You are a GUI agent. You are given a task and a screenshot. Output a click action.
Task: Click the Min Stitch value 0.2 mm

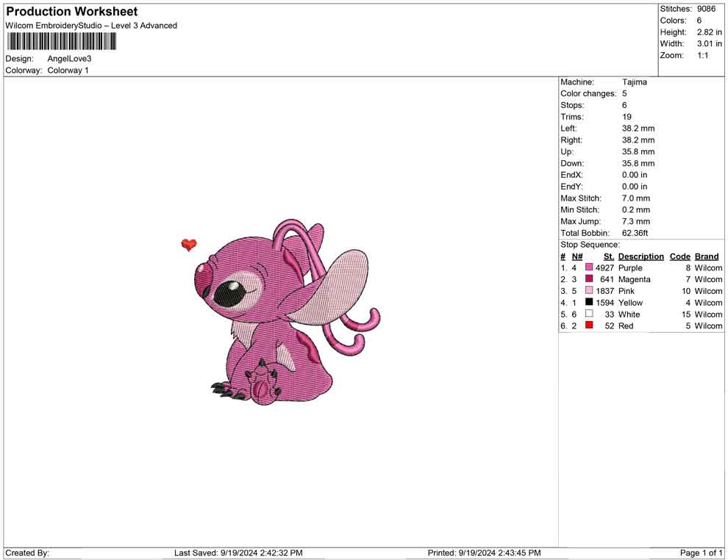[x=636, y=209]
